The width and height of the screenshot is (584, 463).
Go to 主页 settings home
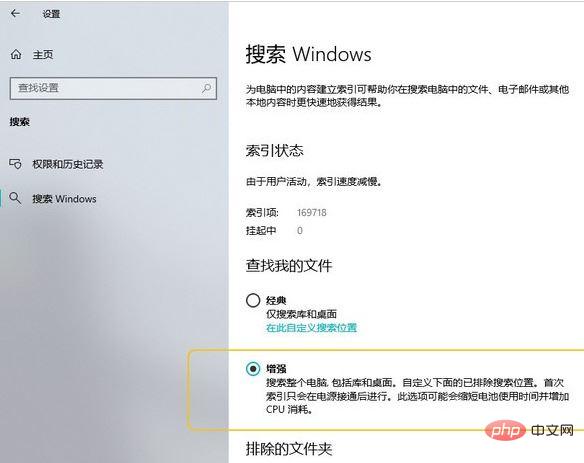[x=43, y=55]
